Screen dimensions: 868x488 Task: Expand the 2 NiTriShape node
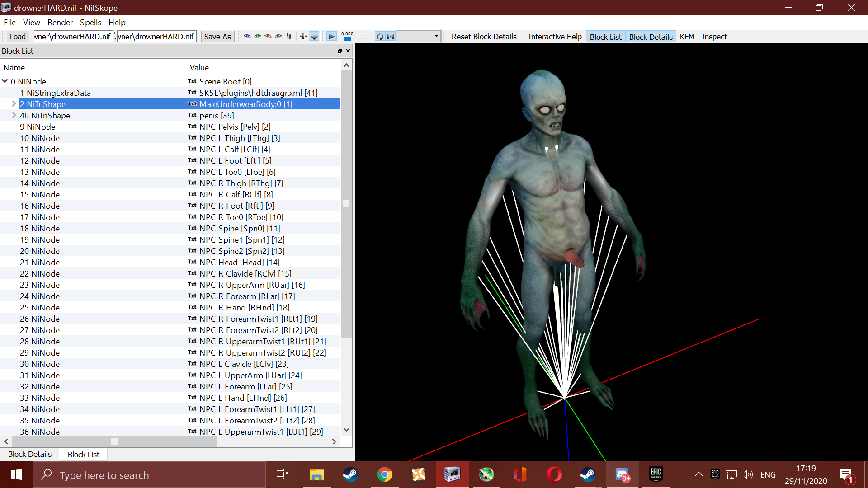point(14,104)
